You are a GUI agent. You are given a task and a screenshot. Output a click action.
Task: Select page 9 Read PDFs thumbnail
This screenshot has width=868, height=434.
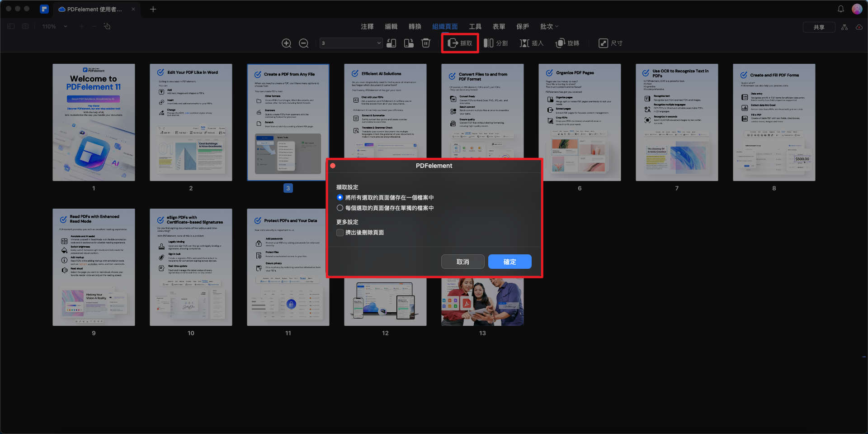94,267
